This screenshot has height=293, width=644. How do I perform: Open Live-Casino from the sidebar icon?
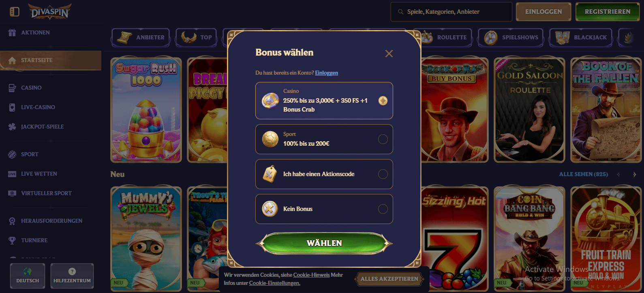12,107
